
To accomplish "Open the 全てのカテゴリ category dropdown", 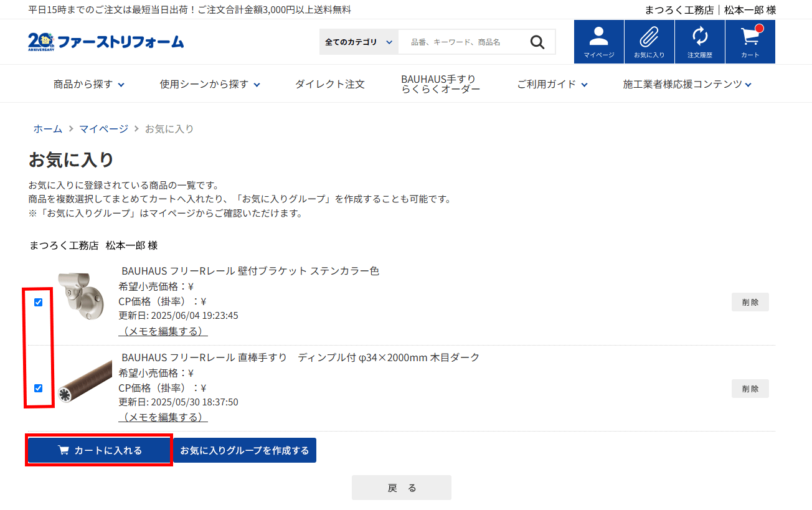I will 359,42.
